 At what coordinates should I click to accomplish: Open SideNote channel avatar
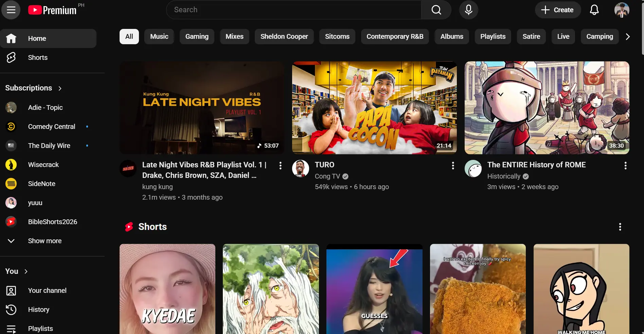tap(11, 184)
